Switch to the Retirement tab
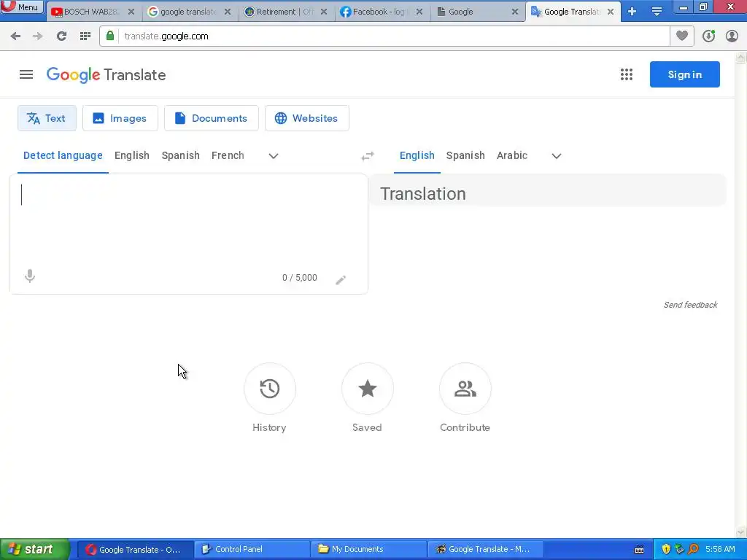 coord(285,12)
